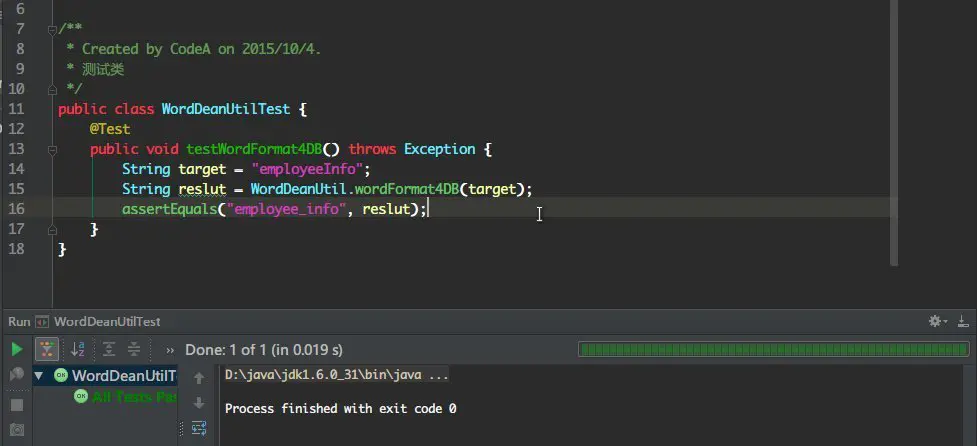
Task: Click the 'throws' keyword
Action: pos(372,149)
